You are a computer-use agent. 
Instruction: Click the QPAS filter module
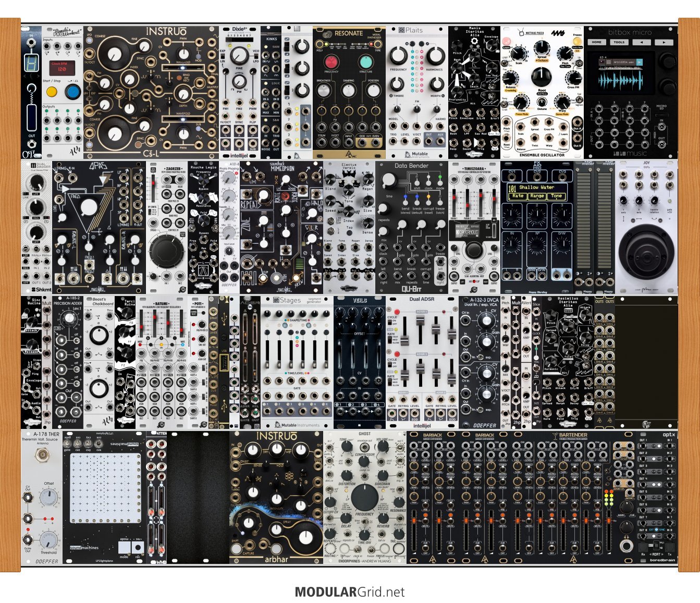click(x=99, y=227)
